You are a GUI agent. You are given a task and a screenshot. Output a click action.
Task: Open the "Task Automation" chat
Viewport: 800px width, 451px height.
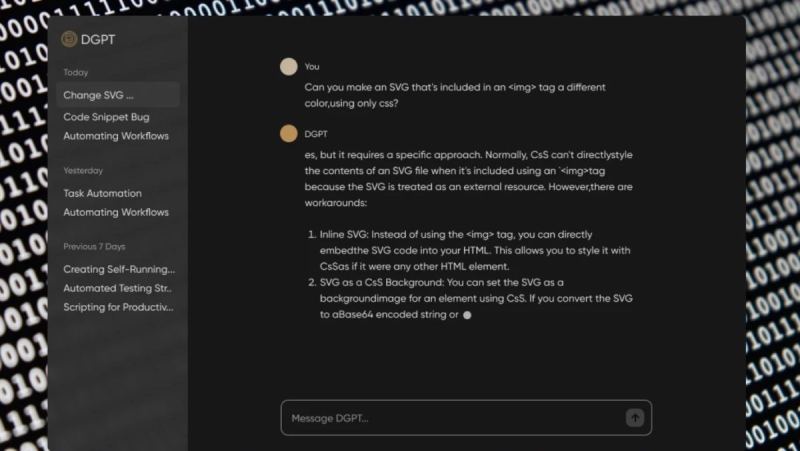[102, 193]
